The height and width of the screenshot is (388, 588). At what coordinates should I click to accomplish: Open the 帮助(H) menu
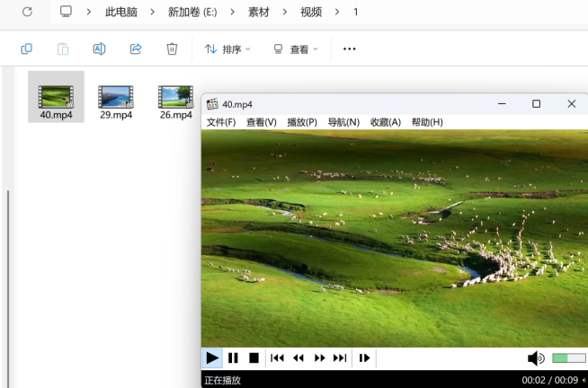point(427,122)
